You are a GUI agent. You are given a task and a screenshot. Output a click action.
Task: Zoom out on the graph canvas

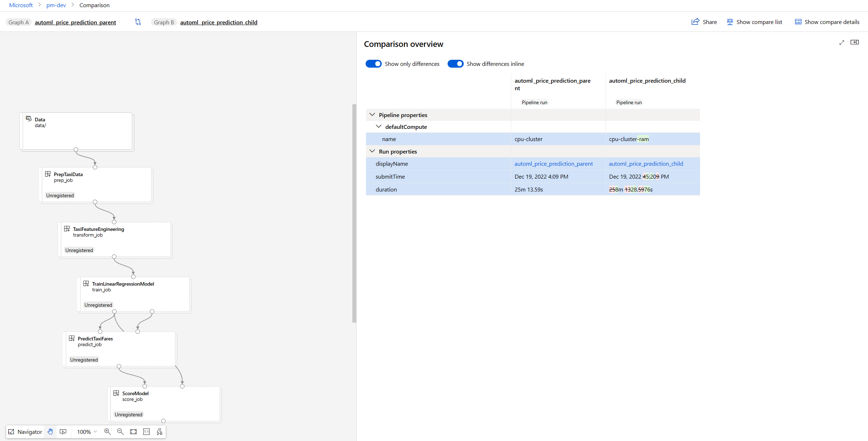click(x=120, y=432)
